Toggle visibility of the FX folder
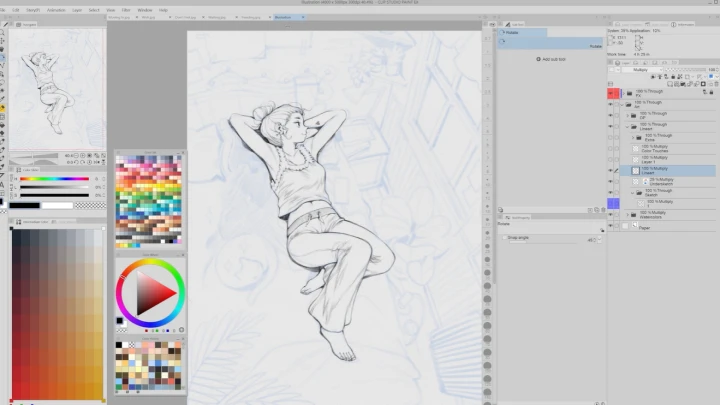 (610, 93)
